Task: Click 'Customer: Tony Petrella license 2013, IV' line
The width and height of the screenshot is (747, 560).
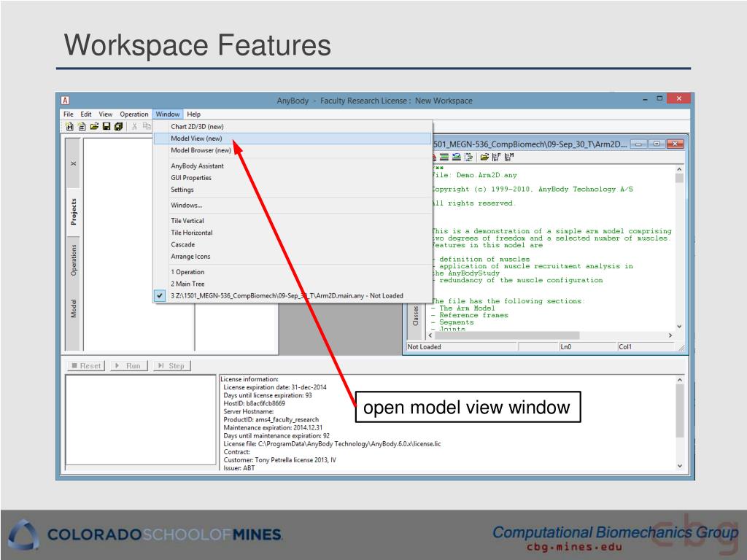Action: point(279,460)
